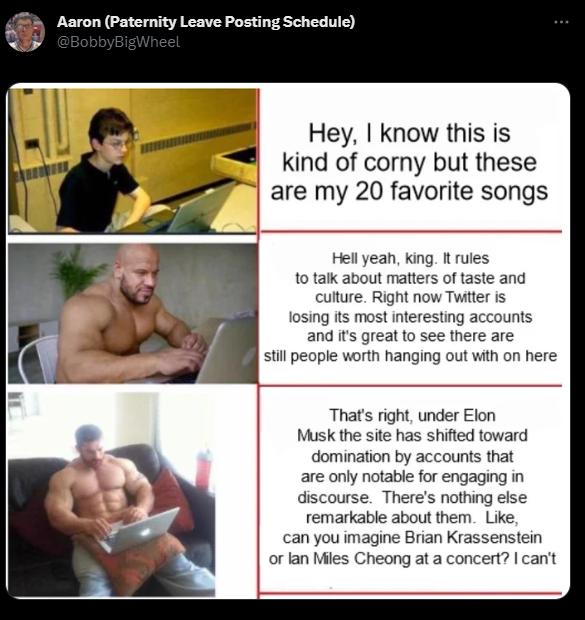The height and width of the screenshot is (620, 585).
Task: Click the boy at laptop photo panel
Action: (x=133, y=161)
